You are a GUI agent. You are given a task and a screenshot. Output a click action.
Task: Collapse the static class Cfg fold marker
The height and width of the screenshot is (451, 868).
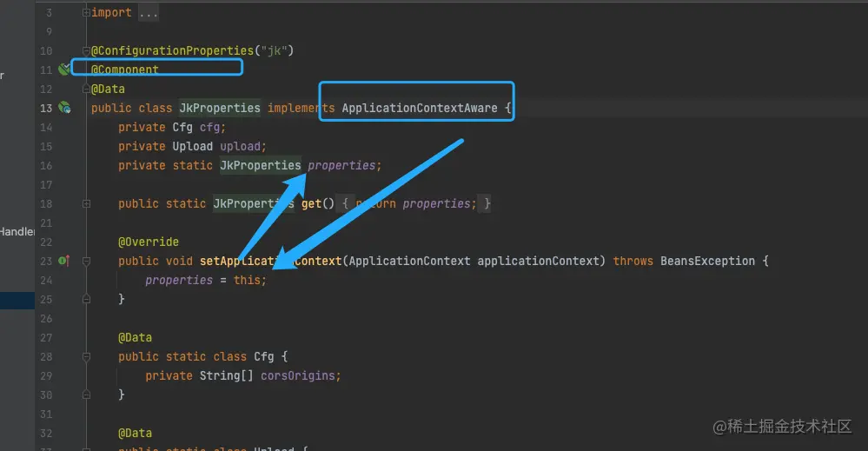tap(86, 356)
